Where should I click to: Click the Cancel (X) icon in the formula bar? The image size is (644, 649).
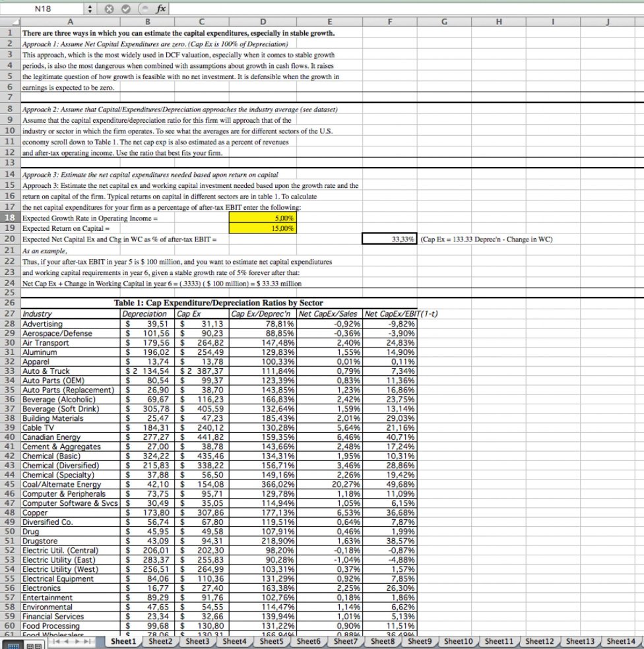109,9
